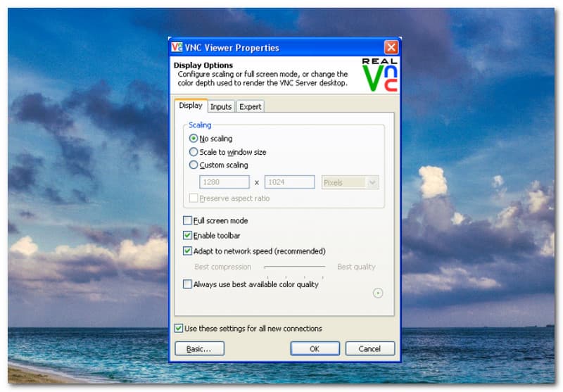Select the Display tab
This screenshot has width=563, height=392.
click(x=191, y=106)
